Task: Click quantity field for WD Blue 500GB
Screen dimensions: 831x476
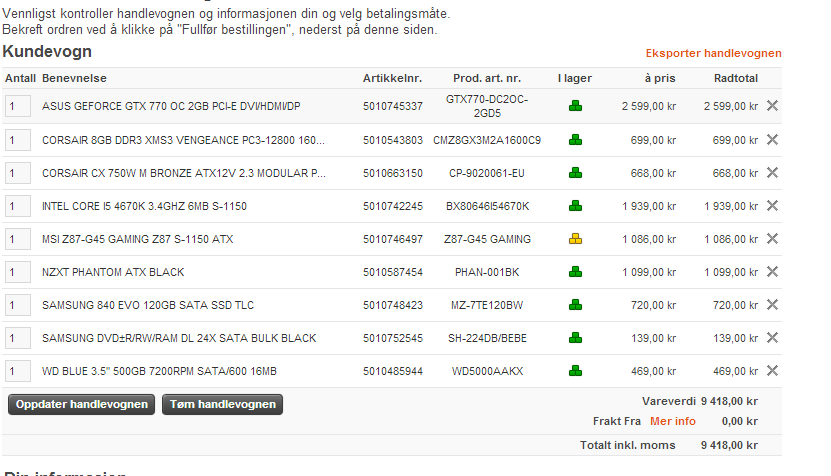Action: [x=17, y=371]
